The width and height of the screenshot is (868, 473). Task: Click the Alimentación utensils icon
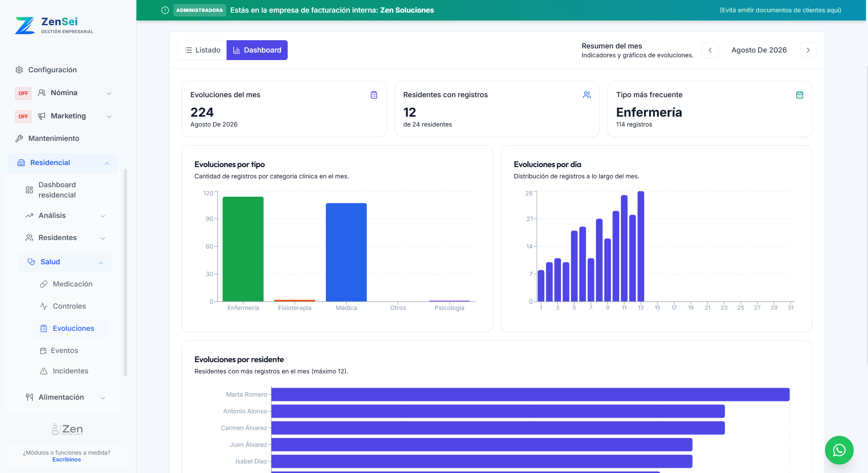(x=29, y=397)
